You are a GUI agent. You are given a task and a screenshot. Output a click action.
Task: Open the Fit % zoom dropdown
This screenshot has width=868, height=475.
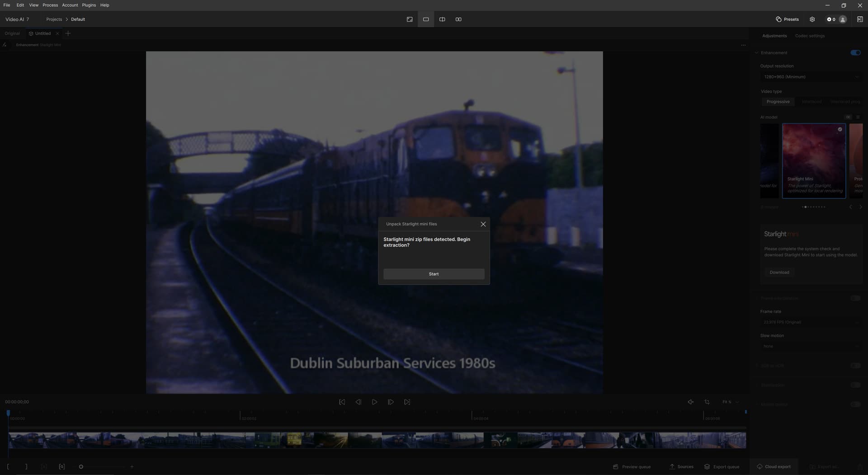pos(730,402)
